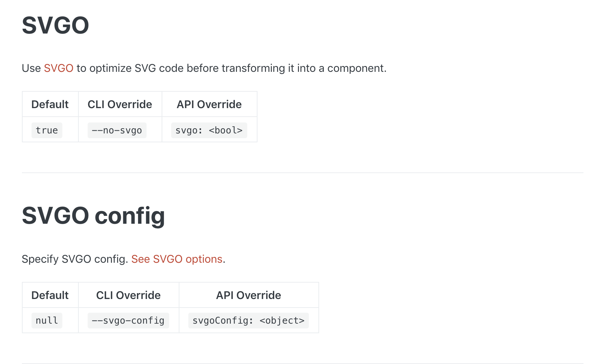Click Default header in SVGO table
Screen dimensions: 591x364
pos(50,104)
